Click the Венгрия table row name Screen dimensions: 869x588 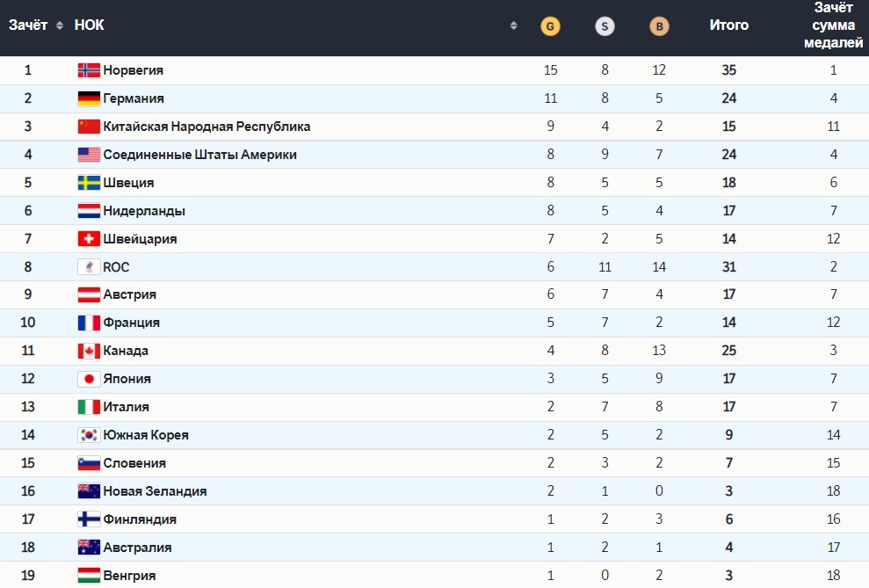pyautogui.click(x=129, y=576)
